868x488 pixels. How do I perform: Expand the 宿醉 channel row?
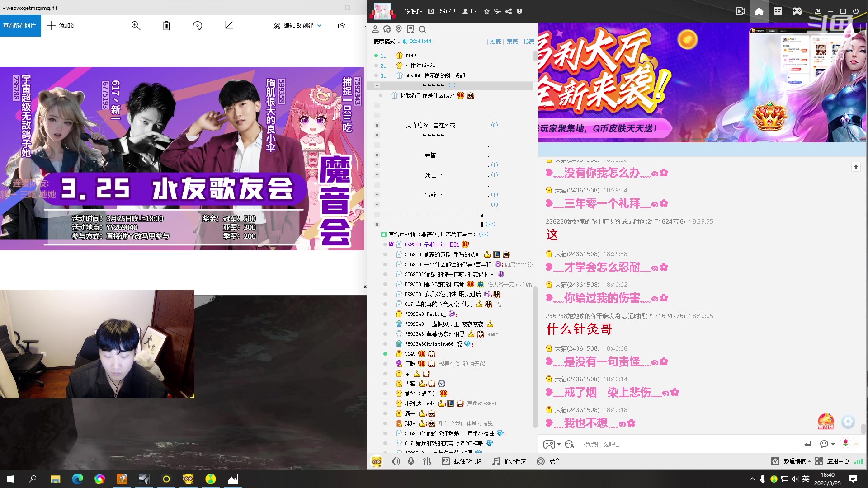[x=377, y=195]
